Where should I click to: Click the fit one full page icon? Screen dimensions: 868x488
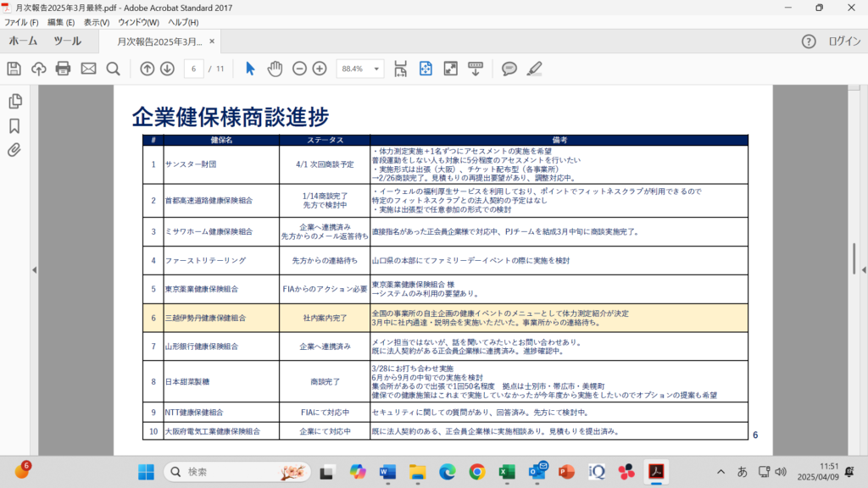[426, 69]
